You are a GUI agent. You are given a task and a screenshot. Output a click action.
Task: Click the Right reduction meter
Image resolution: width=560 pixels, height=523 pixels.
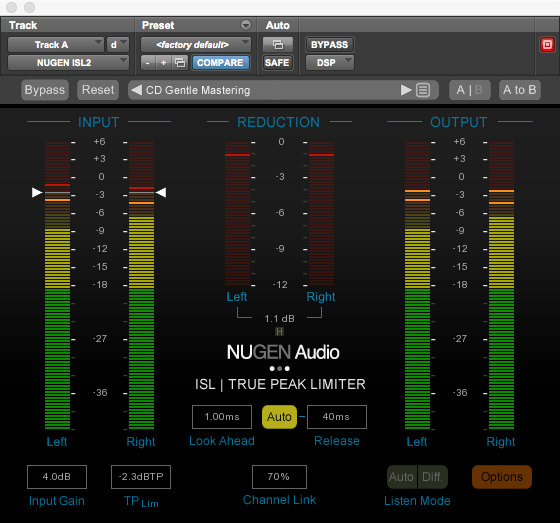pyautogui.click(x=321, y=213)
